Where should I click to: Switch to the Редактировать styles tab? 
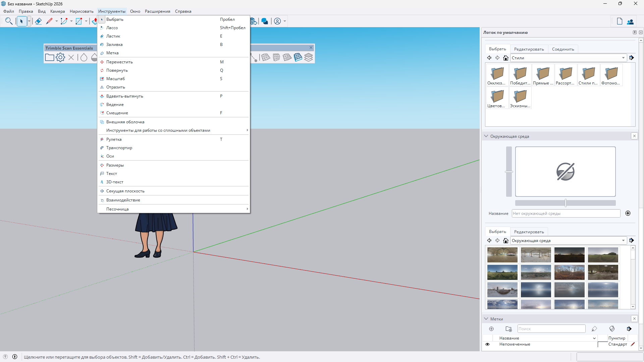click(x=529, y=49)
